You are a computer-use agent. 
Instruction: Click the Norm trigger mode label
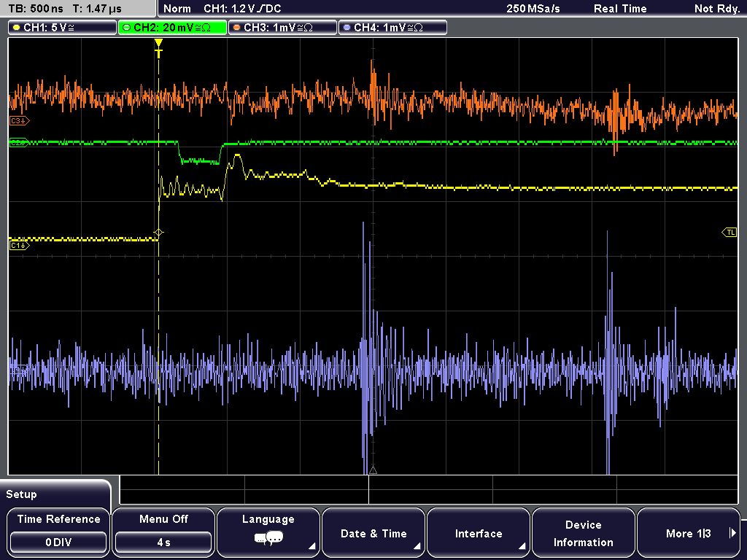tap(177, 9)
